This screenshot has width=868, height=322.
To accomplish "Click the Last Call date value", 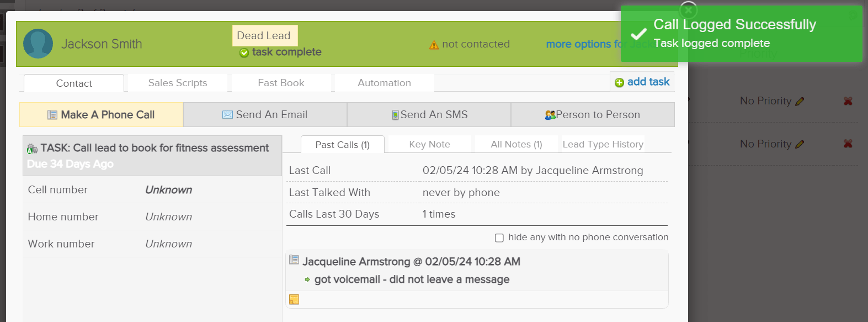I will click(533, 171).
